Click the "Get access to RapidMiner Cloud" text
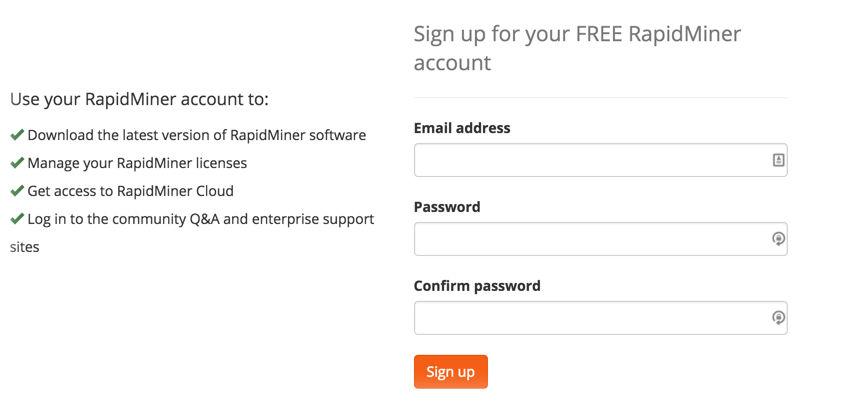The image size is (841, 400). (131, 191)
